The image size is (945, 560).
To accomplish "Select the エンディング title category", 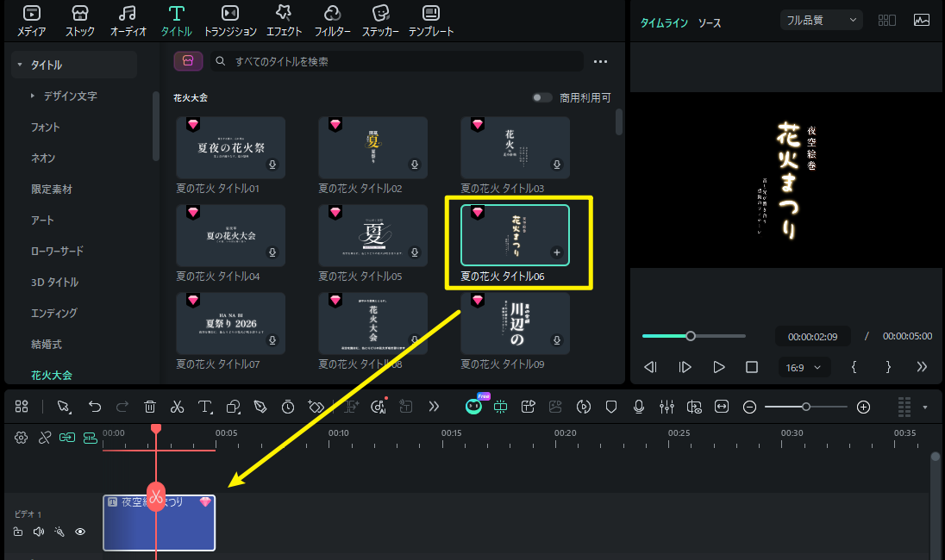I will point(54,313).
